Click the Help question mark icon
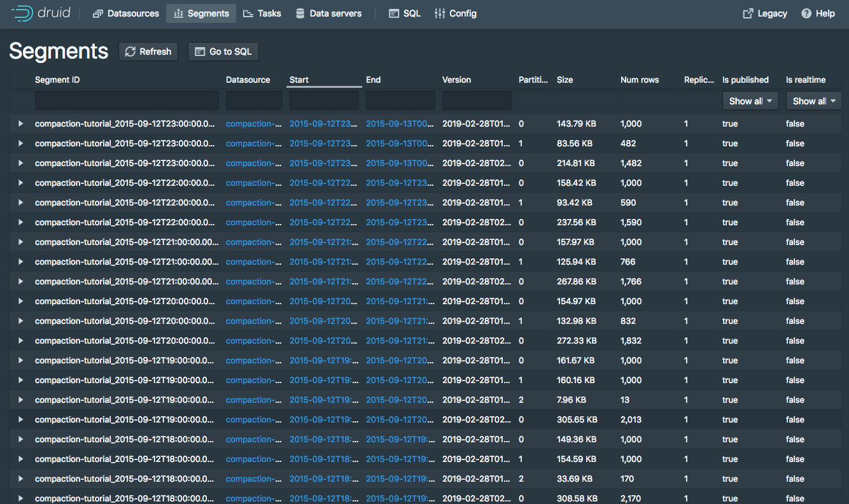 tap(806, 13)
